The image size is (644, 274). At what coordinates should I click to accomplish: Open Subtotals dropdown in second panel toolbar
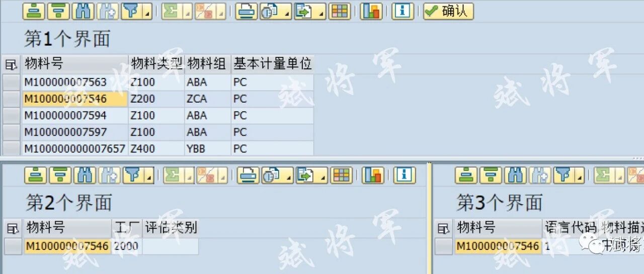212,175
